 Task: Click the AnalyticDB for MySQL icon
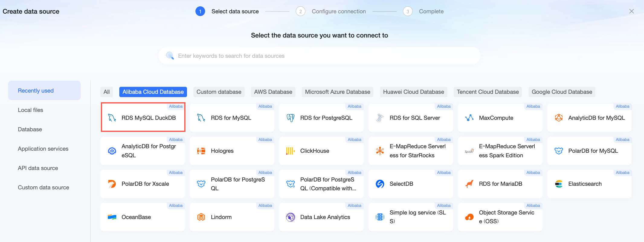click(x=559, y=118)
